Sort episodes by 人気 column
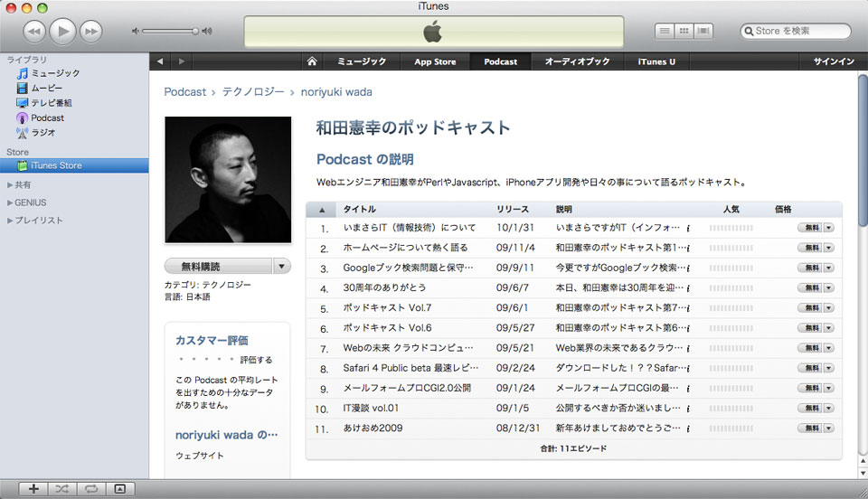868x499 pixels. click(731, 209)
